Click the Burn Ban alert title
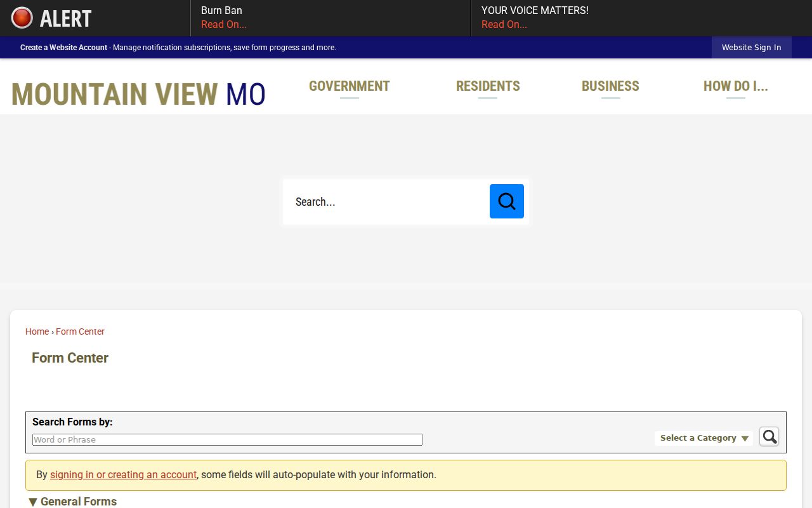This screenshot has height=508, width=812. click(x=221, y=10)
